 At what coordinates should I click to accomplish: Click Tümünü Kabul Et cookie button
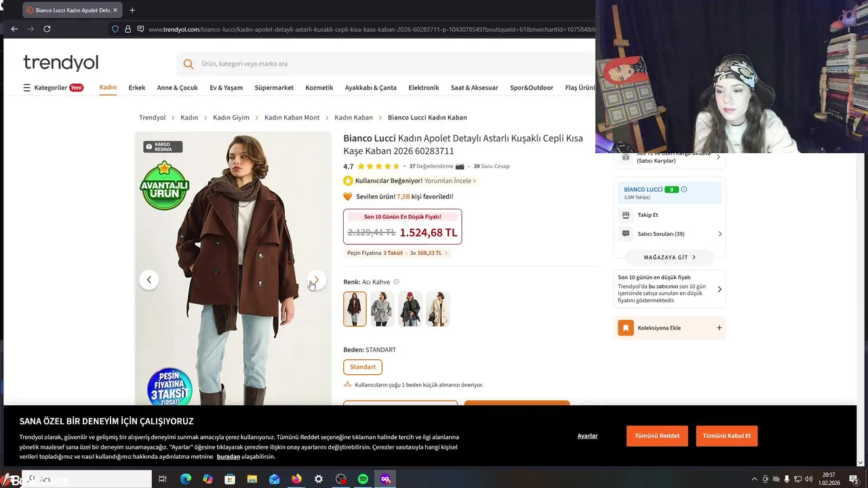(727, 436)
